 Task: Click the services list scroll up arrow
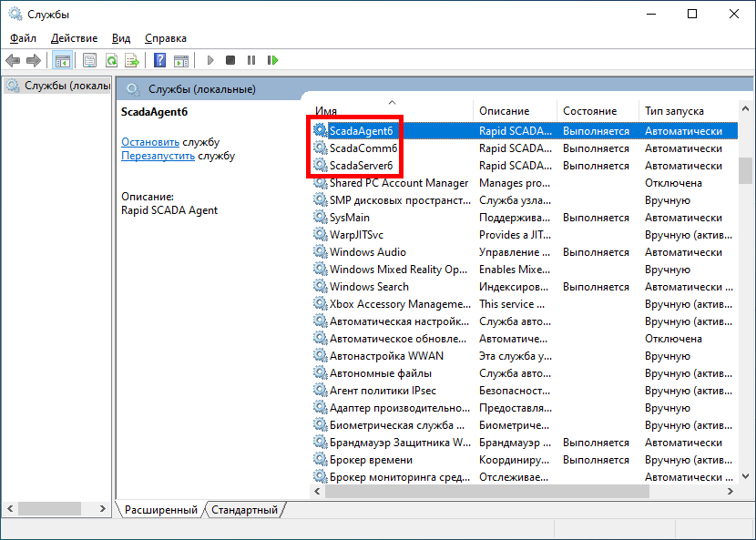coord(745,109)
